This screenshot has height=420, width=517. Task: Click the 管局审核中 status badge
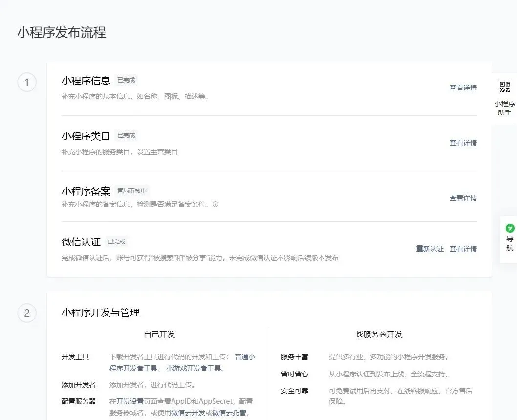(132, 190)
